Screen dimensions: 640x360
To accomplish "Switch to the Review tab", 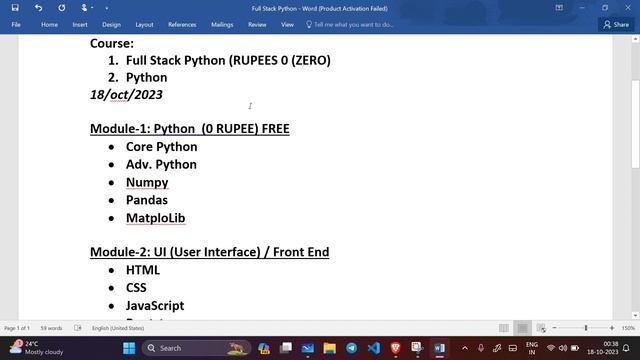I will (257, 24).
